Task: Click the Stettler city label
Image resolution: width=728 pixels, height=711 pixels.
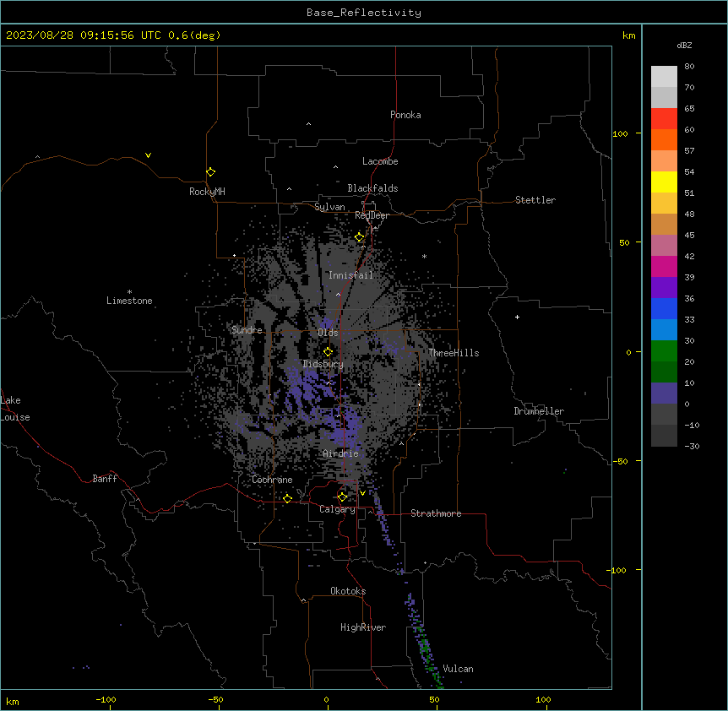Action: point(535,200)
